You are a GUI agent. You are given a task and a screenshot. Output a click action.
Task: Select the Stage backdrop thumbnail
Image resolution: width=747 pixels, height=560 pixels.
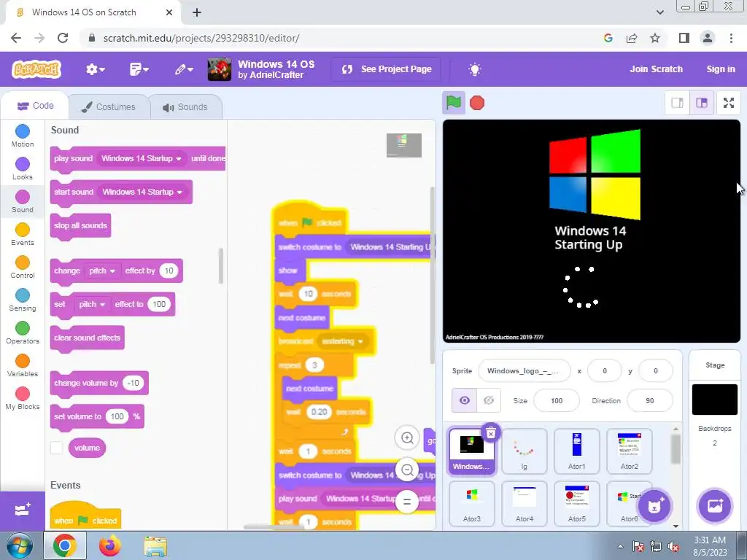[715, 400]
